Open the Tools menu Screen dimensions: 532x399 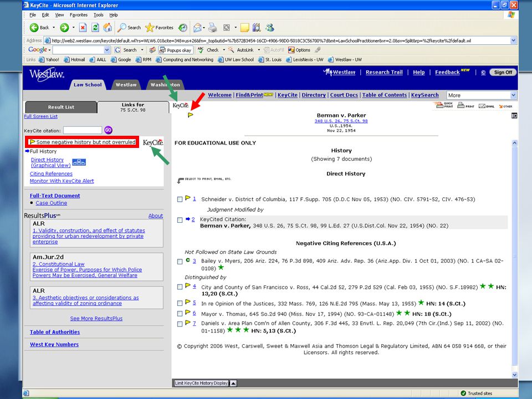point(99,15)
